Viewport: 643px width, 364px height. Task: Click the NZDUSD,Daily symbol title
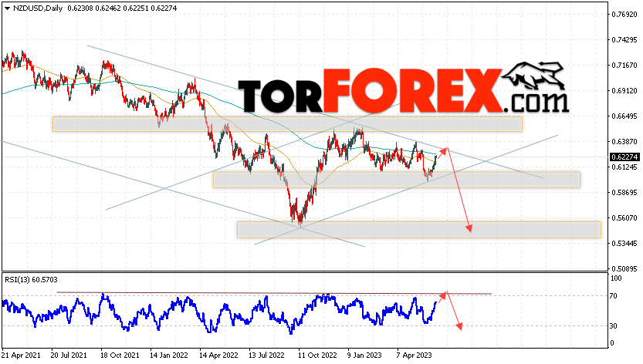[x=38, y=8]
